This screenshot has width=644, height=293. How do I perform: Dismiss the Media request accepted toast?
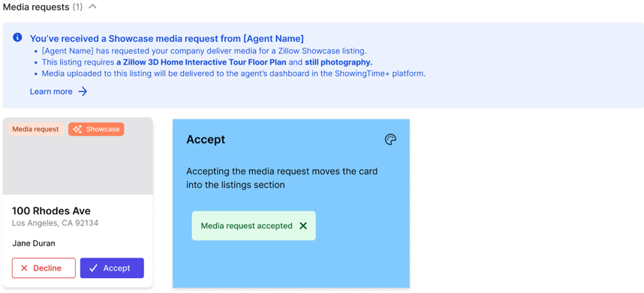pos(303,225)
